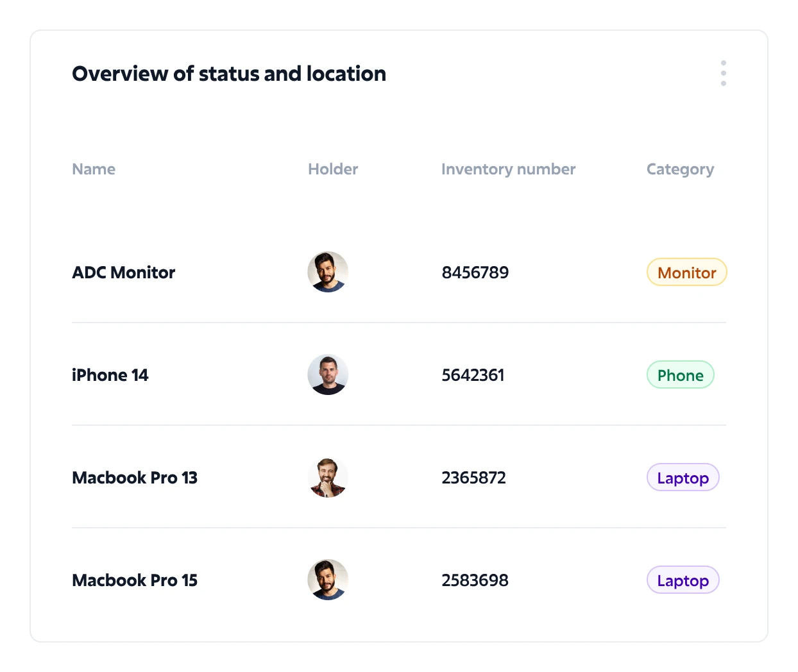
Task: Sort by the Category column header
Action: pos(680,169)
